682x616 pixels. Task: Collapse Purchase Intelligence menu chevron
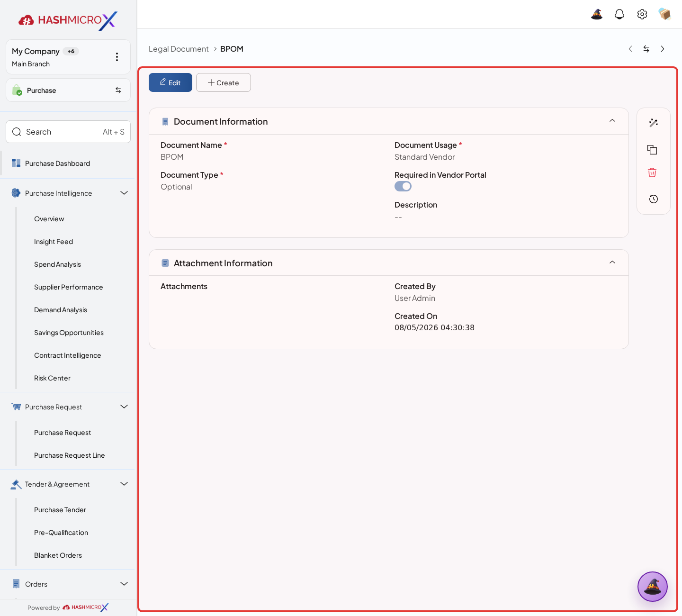[x=124, y=193]
